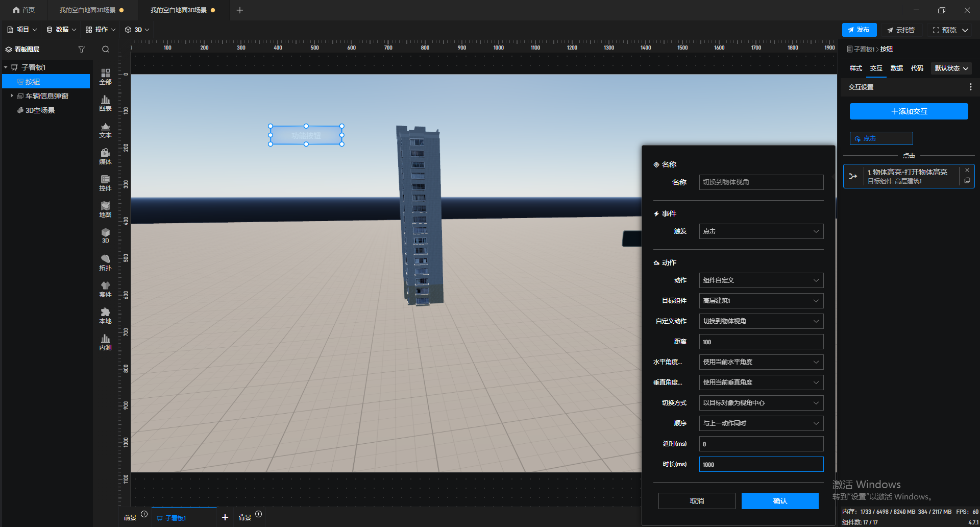Open the 目标组件 target component dropdown
The image size is (980, 527).
coord(761,301)
